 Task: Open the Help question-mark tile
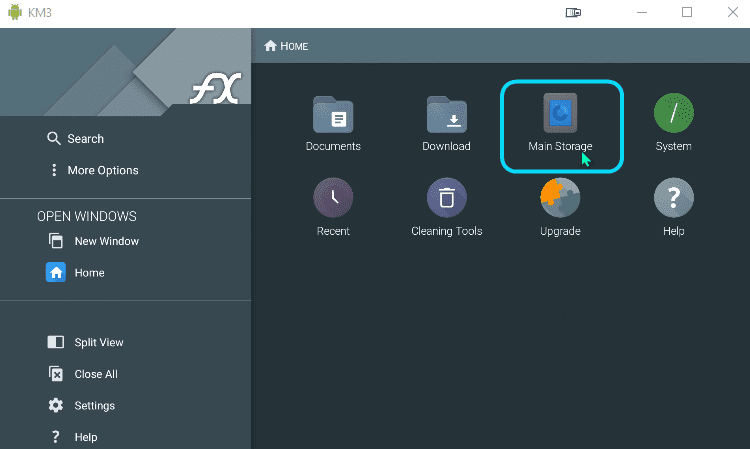pyautogui.click(x=673, y=208)
